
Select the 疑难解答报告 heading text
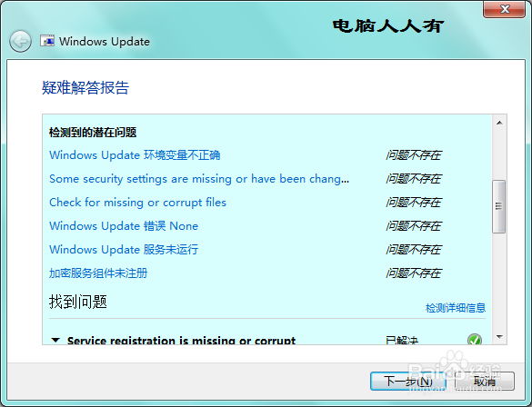85,88
